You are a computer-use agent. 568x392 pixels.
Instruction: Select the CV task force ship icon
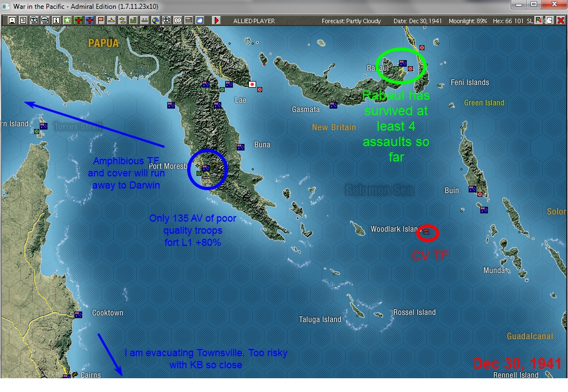(x=426, y=232)
